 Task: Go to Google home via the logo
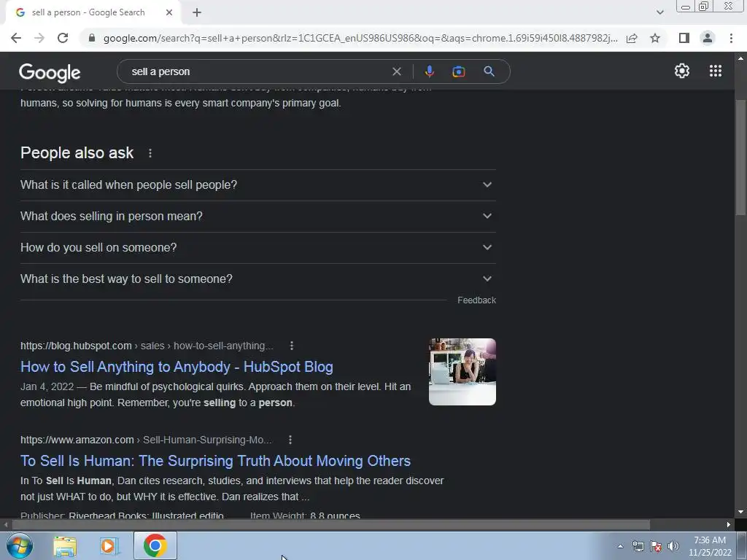(x=50, y=72)
